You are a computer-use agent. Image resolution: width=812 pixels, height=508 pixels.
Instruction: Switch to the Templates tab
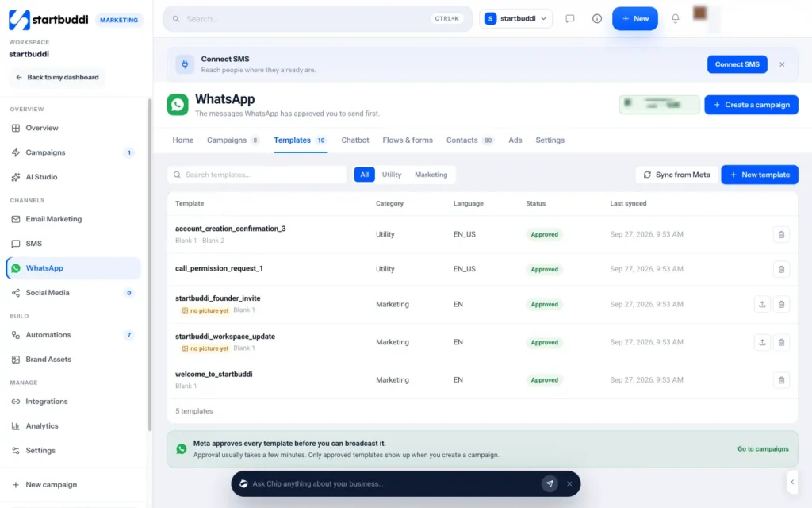[301, 140]
